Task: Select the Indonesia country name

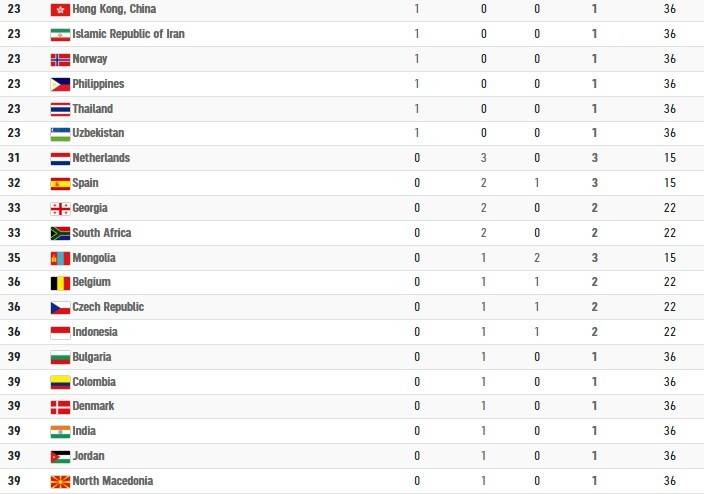Action: (x=95, y=332)
